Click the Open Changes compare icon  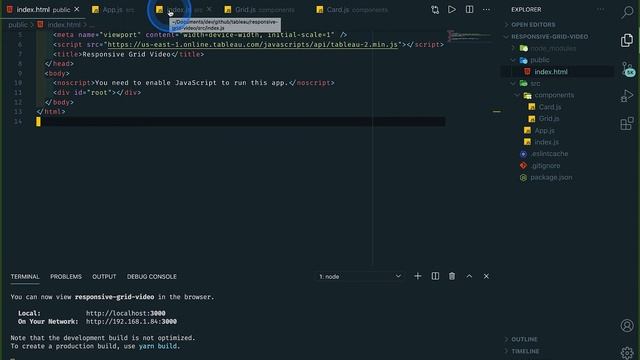coord(435,9)
